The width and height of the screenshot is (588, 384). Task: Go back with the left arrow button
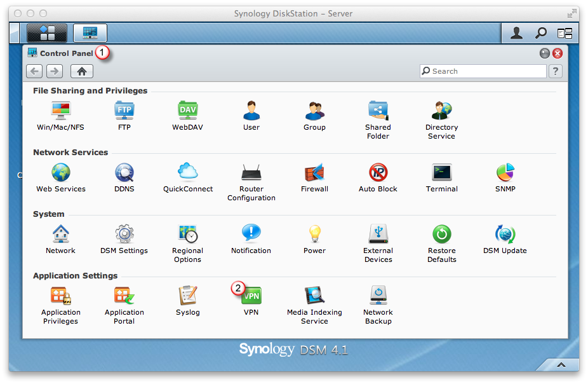pos(34,71)
